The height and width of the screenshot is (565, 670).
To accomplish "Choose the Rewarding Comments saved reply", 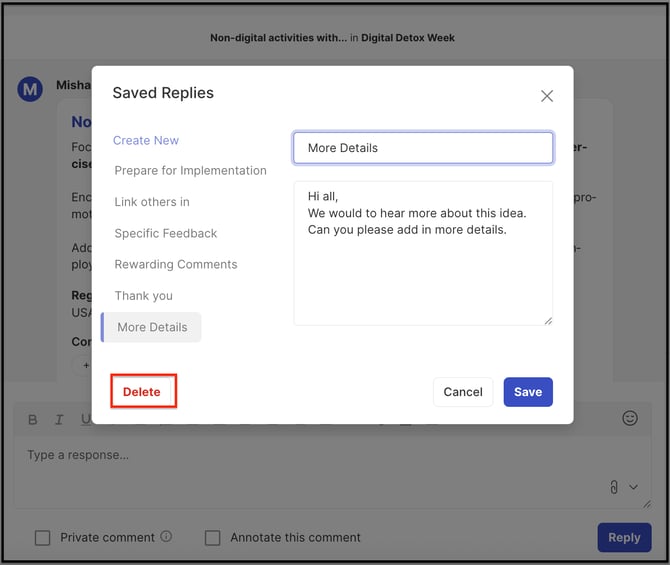I will click(x=176, y=264).
